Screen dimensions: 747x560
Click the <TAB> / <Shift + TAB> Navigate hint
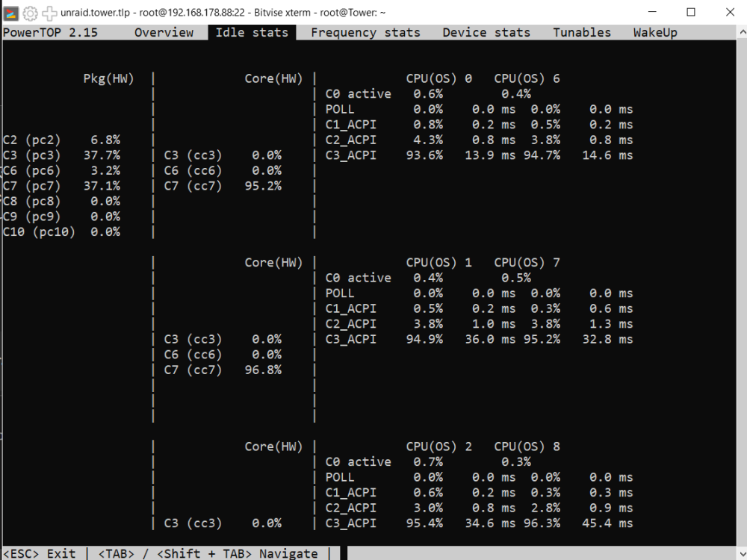(208, 553)
